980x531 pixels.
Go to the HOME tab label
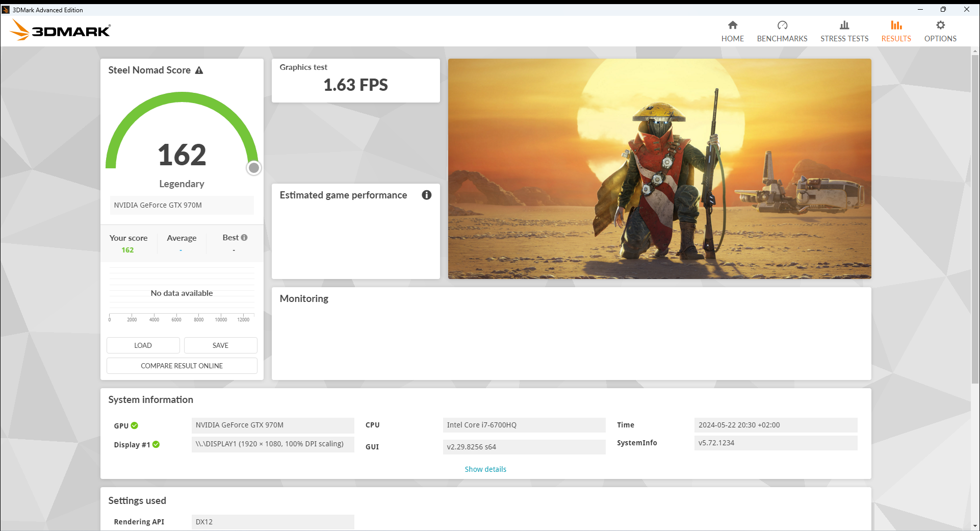[x=733, y=39]
